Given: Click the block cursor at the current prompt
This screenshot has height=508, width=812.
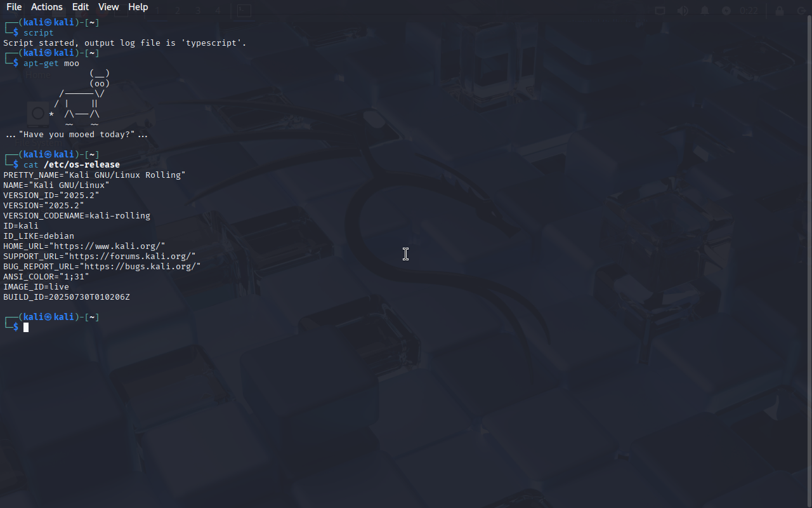Looking at the screenshot, I should point(26,327).
